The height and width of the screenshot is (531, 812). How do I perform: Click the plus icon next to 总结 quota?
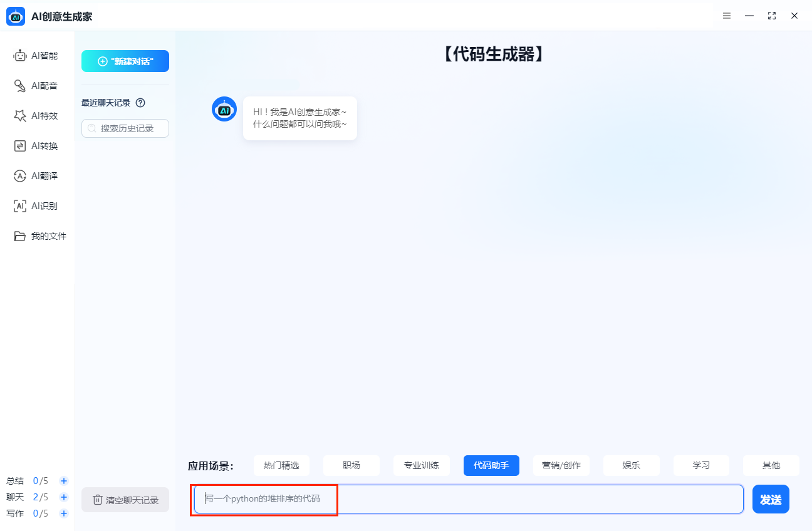(64, 481)
